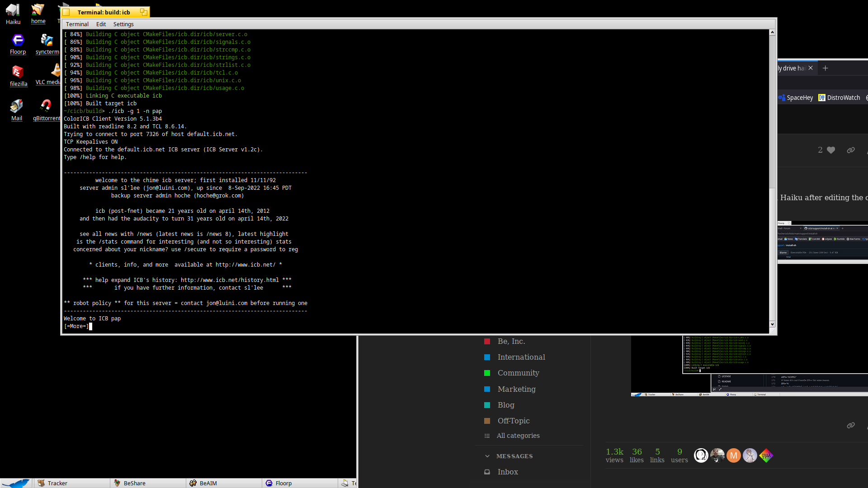Image resolution: width=868 pixels, height=488 pixels.
Task: Open the qBittorrent desktop icon
Action: 46,106
